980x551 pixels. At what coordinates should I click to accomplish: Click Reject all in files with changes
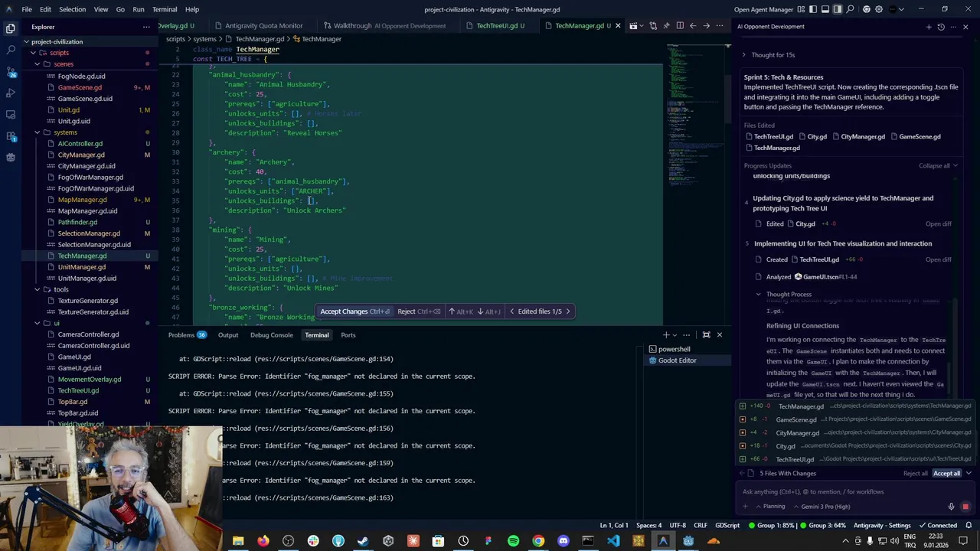(915, 474)
